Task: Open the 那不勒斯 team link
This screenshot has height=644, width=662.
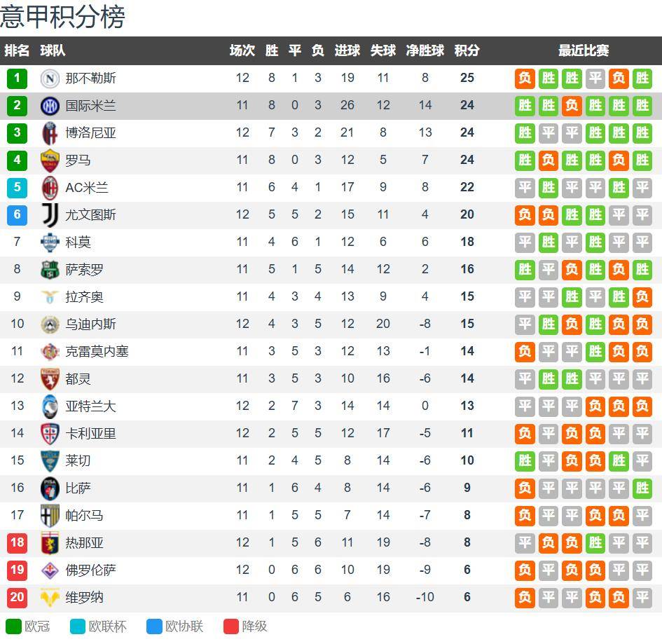Action: click(x=91, y=78)
